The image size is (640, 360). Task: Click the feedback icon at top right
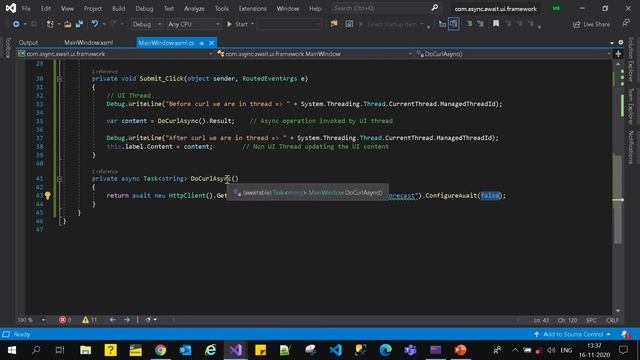click(x=626, y=23)
